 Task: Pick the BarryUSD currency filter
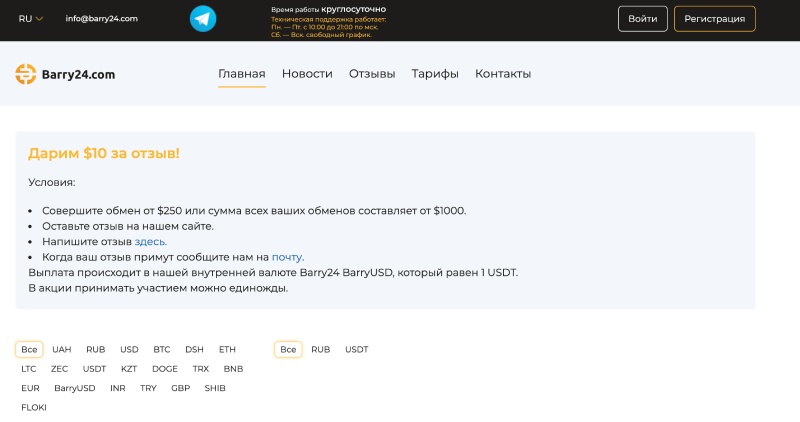(75, 388)
